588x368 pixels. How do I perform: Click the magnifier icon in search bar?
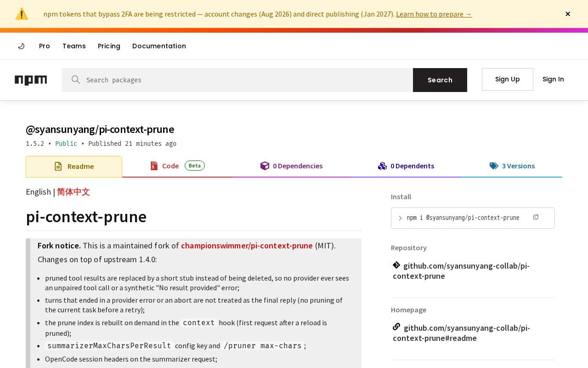(76, 80)
